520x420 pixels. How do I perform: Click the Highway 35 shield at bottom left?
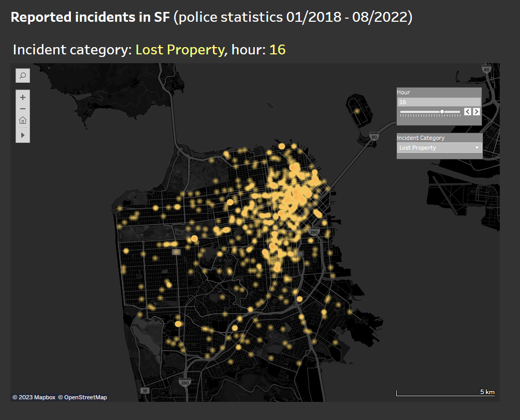pyautogui.click(x=145, y=390)
